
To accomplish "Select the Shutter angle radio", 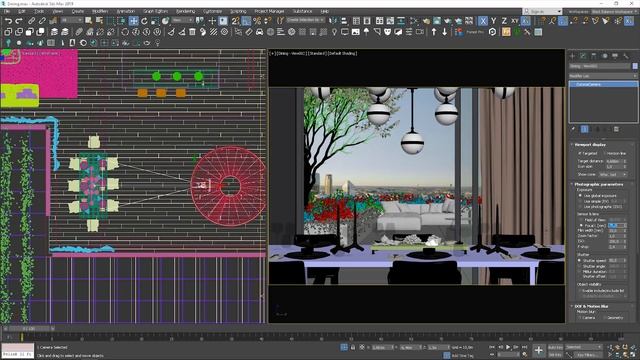I will (x=580, y=266).
